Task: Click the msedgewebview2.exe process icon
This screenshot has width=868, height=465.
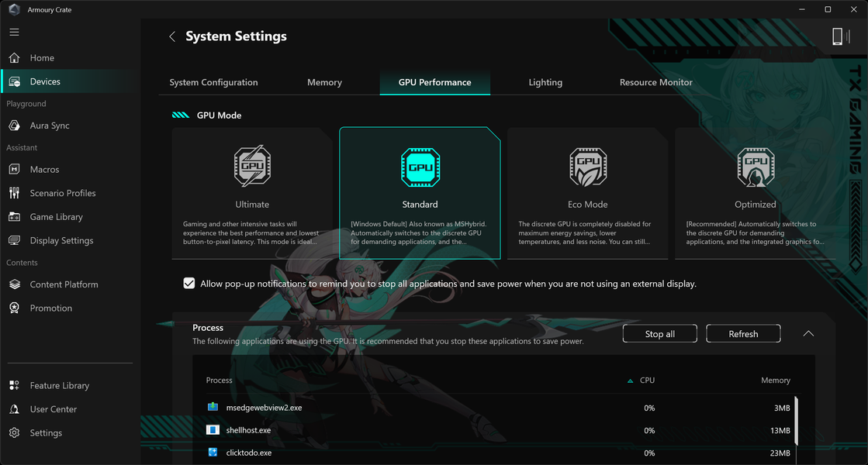Action: [213, 408]
